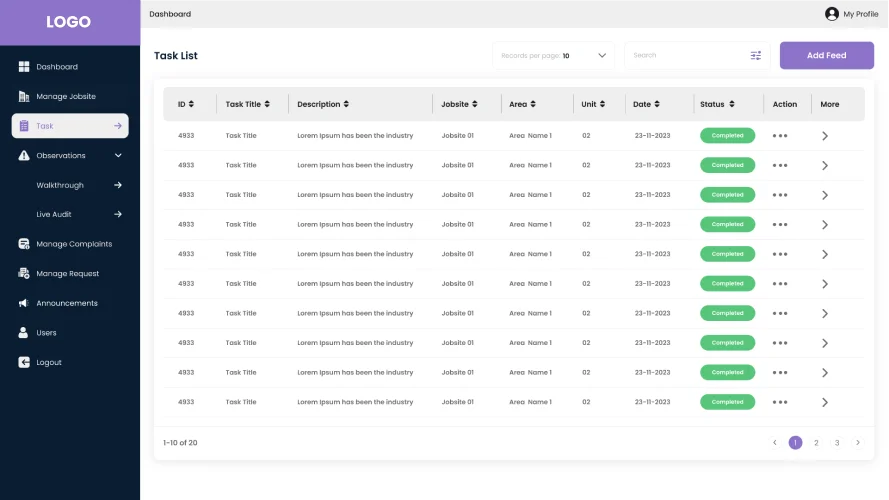Image resolution: width=889 pixels, height=500 pixels.
Task: Collapse the Observations menu chevron
Action: tap(118, 155)
